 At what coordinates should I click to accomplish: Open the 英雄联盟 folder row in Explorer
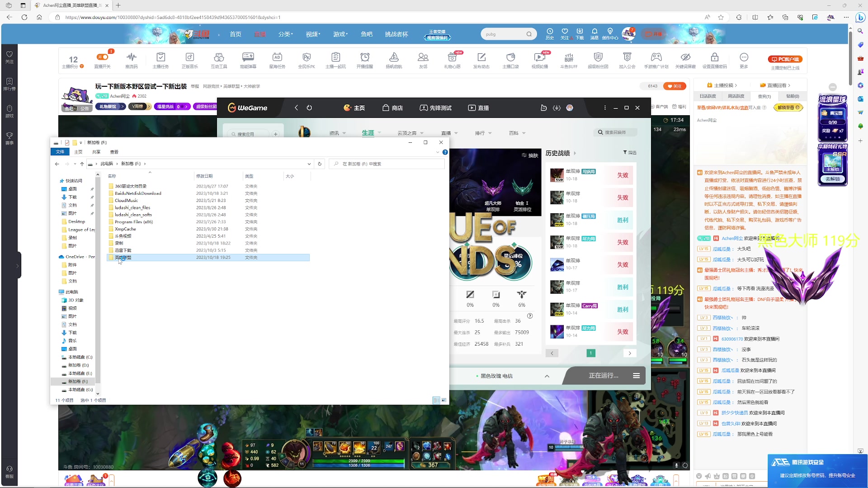(208, 258)
